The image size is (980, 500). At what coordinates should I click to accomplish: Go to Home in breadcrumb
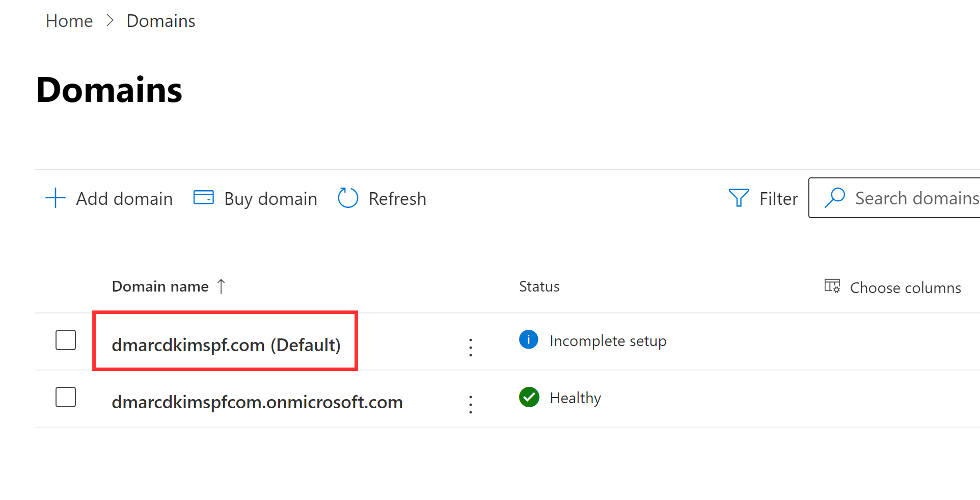[69, 21]
